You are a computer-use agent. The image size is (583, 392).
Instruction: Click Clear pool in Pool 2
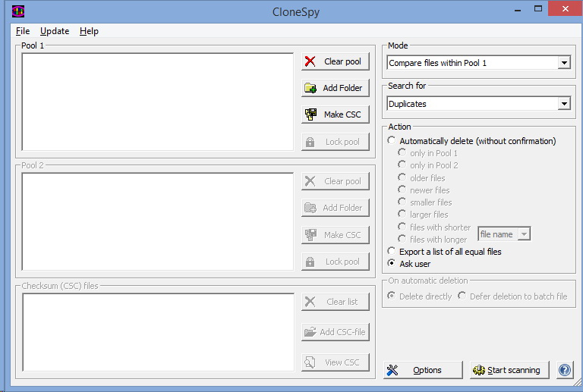[336, 181]
